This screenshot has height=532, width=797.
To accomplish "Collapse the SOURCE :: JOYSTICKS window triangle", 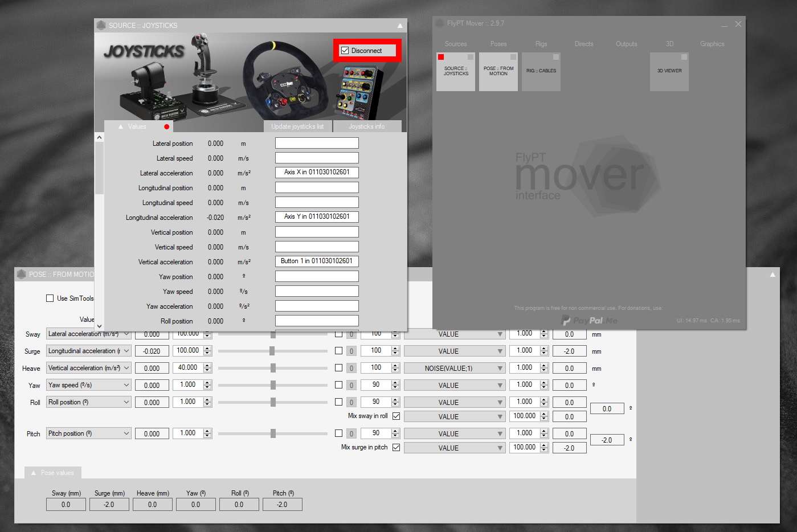I will tap(400, 26).
